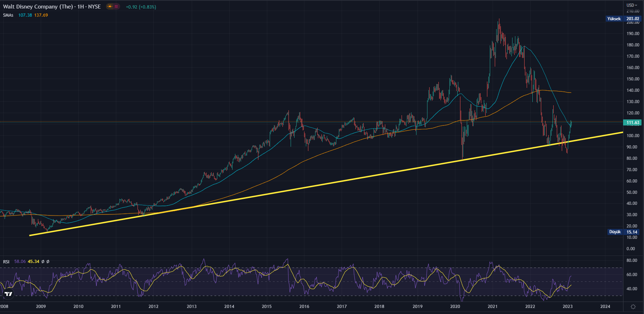Click the 60.00 RSI scale label

tap(632, 275)
